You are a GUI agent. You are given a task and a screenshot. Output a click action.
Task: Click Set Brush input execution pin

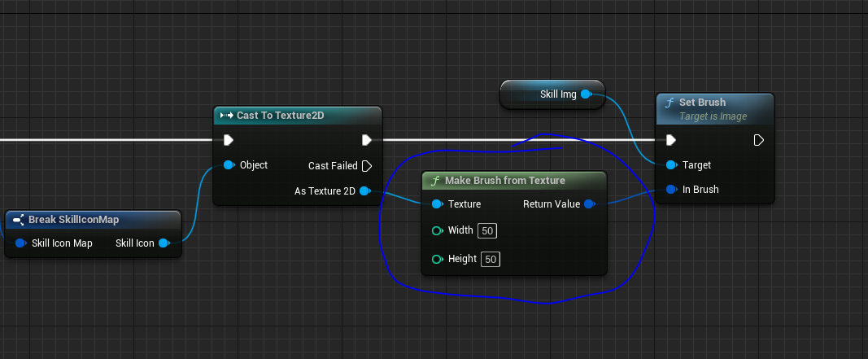[x=670, y=140]
